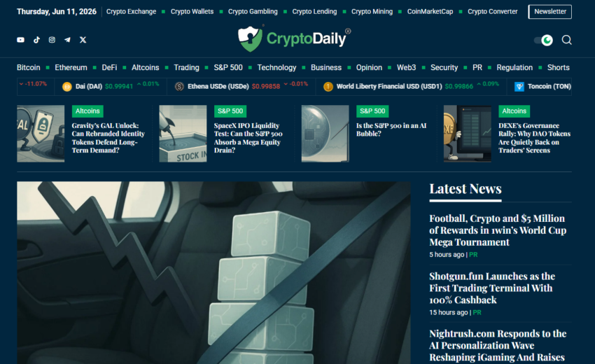595x364 pixels.
Task: Select the Web3 menu item
Action: click(x=407, y=68)
